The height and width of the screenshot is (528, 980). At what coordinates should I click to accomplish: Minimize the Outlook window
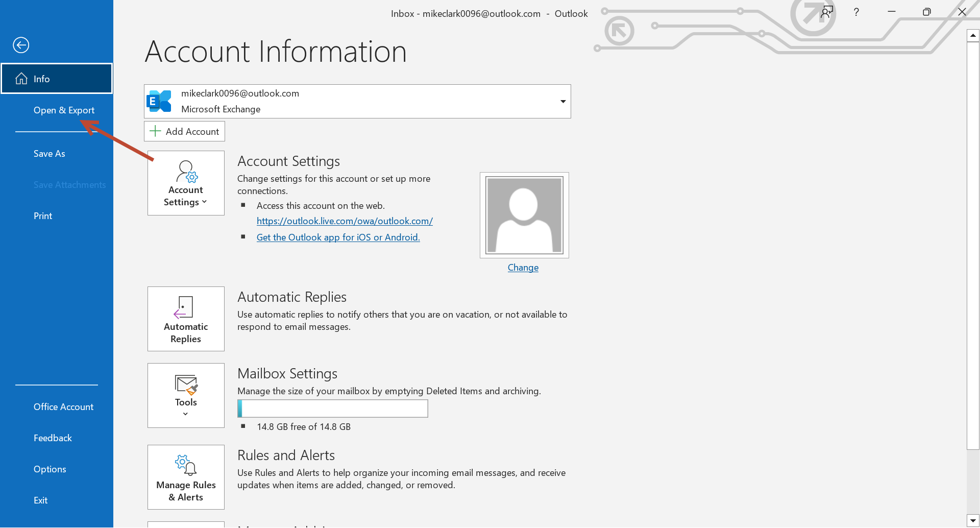pos(891,11)
